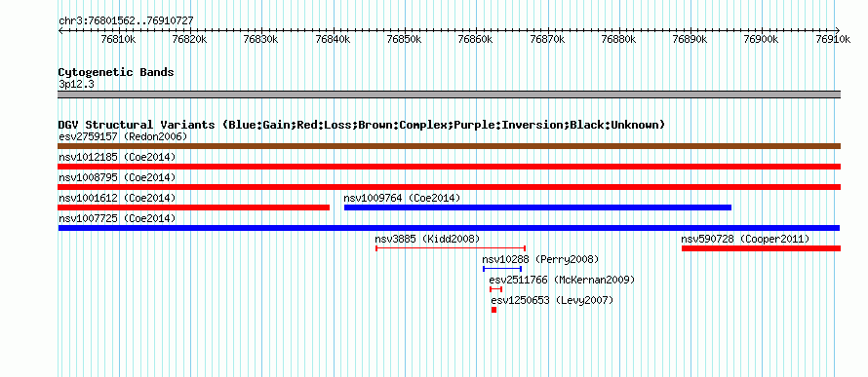
Task: Click the 76840k ruler tick label
Action: point(333,39)
